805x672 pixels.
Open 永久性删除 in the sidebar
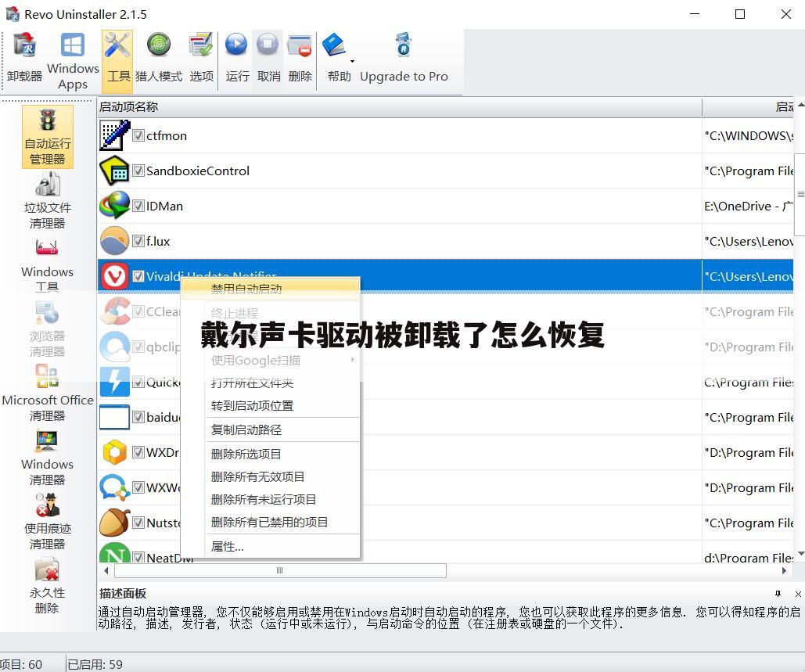(x=47, y=586)
